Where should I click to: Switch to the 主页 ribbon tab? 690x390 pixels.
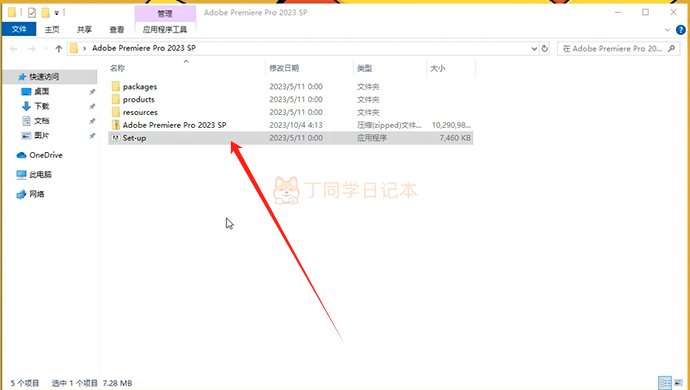pos(52,29)
